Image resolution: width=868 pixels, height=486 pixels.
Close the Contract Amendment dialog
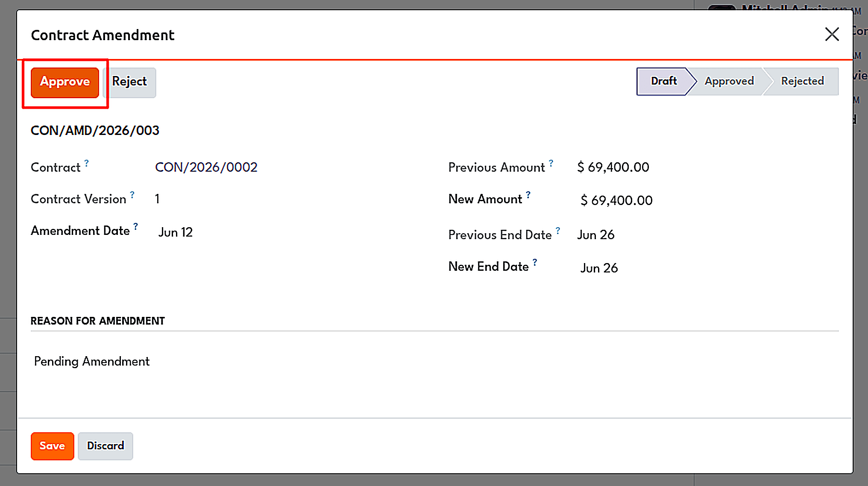[x=832, y=35]
